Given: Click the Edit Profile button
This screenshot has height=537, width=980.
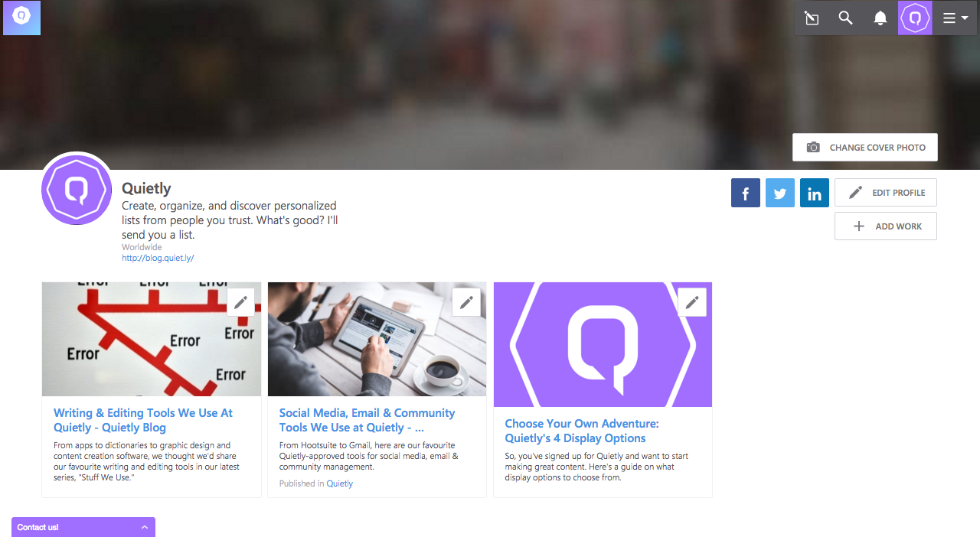Looking at the screenshot, I should 886,193.
